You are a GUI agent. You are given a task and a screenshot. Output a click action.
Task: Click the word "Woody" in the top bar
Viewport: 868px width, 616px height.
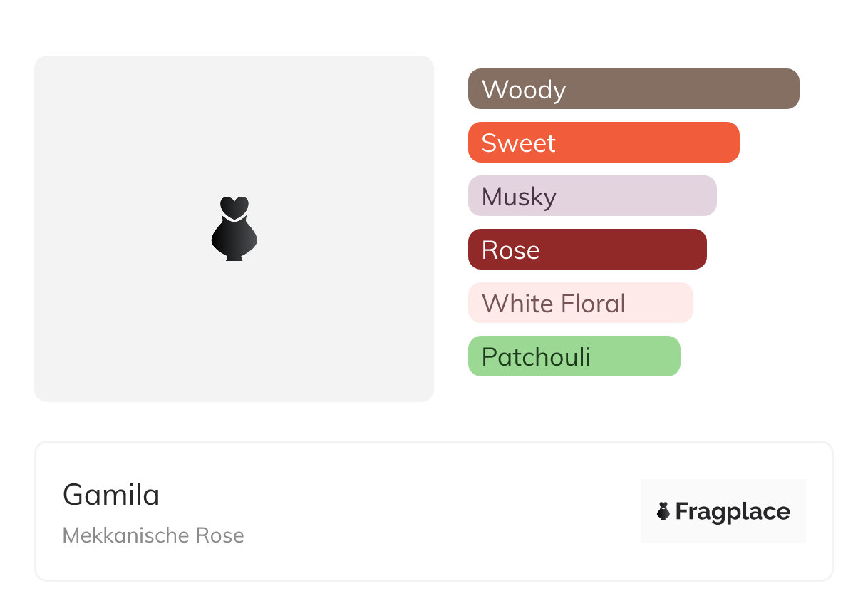524,90
